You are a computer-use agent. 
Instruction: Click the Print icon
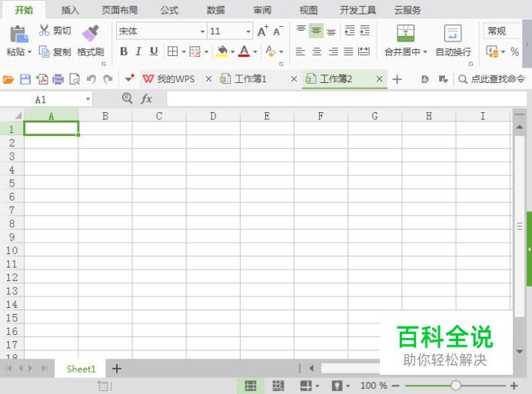click(58, 79)
